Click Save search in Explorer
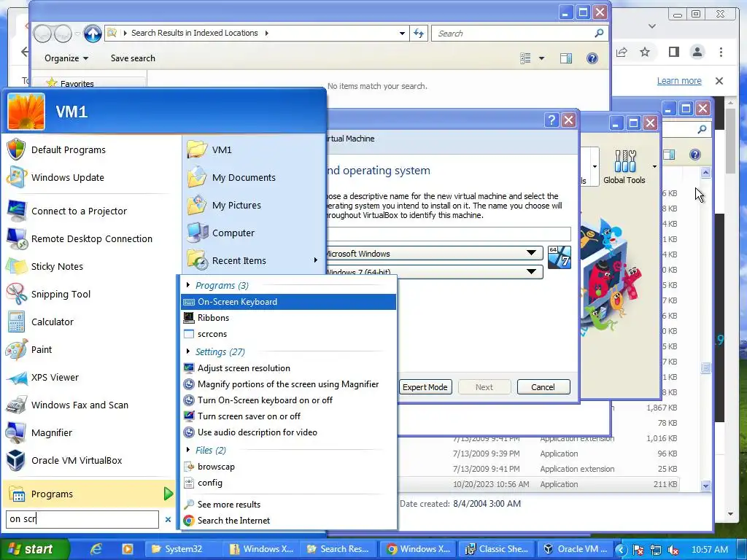The width and height of the screenshot is (747, 560). (x=133, y=58)
